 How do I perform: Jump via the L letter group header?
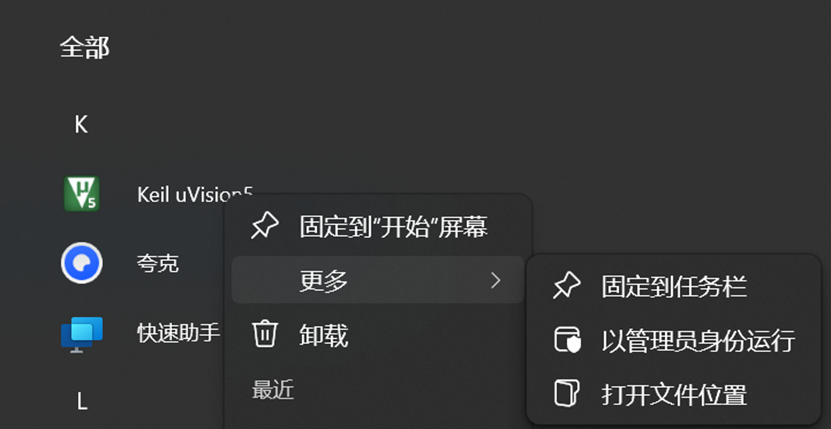(82, 402)
